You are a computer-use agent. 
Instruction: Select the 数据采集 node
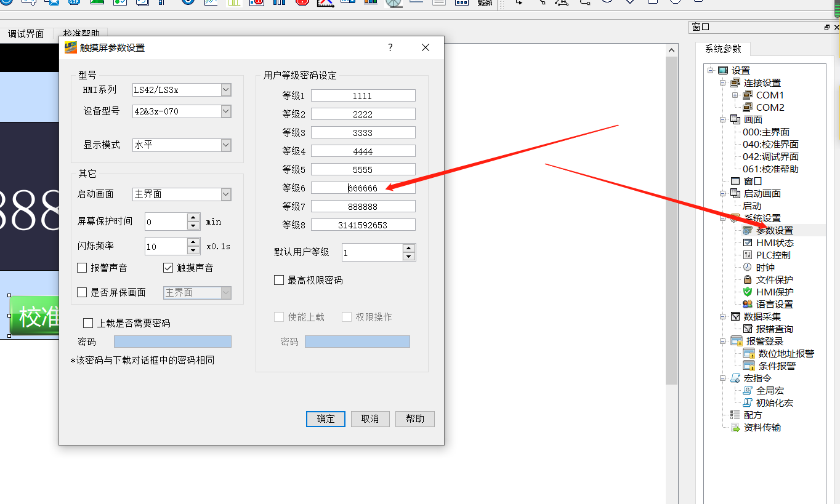pos(762,317)
